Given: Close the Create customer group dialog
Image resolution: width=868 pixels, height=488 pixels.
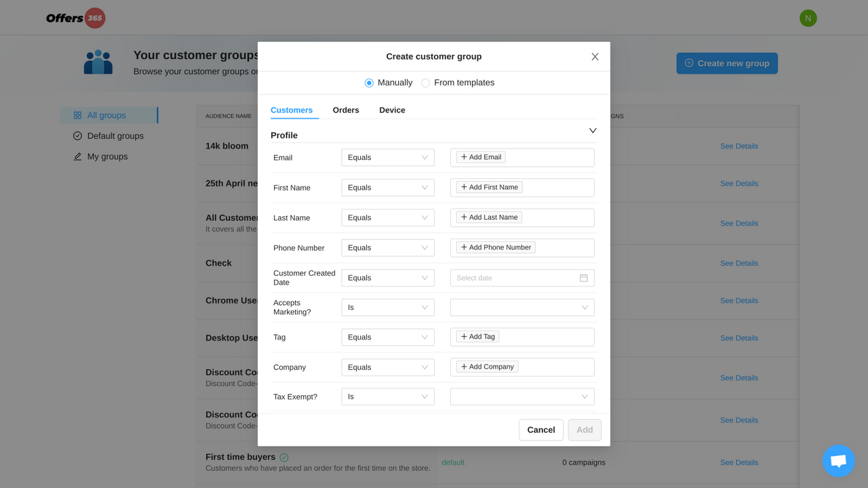Looking at the screenshot, I should tap(595, 57).
